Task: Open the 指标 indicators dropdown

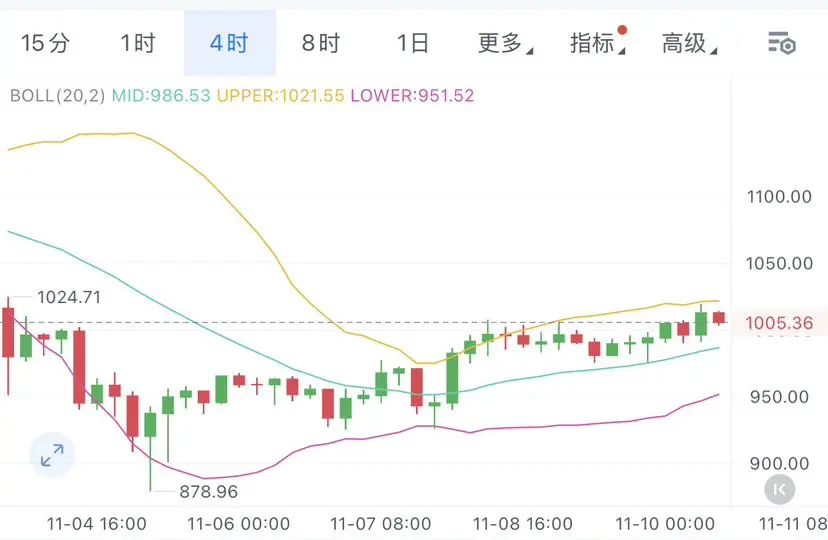Action: (597, 43)
